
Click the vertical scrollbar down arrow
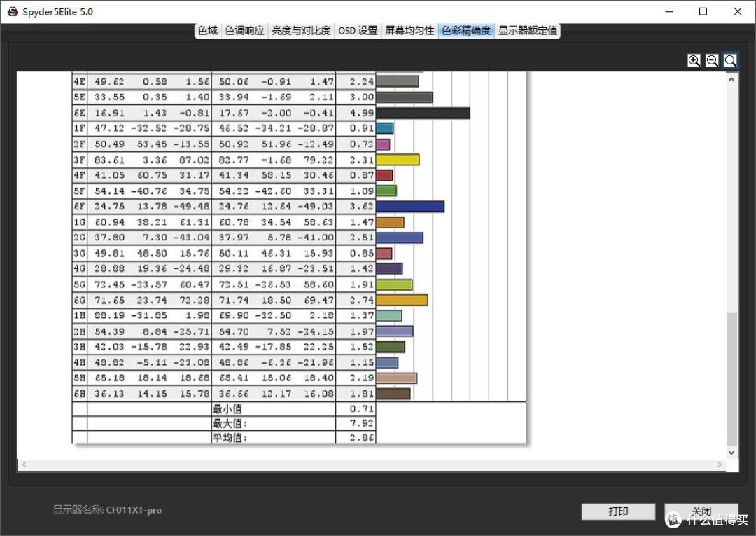(731, 453)
